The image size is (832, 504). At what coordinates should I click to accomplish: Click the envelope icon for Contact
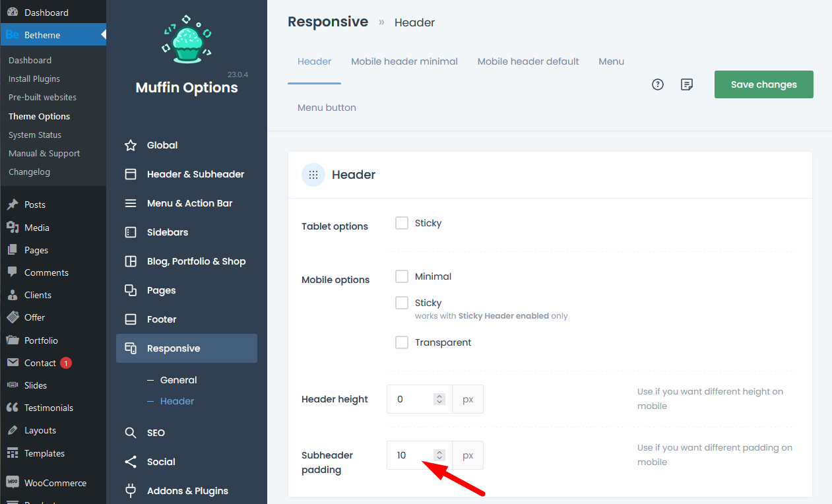[13, 363]
